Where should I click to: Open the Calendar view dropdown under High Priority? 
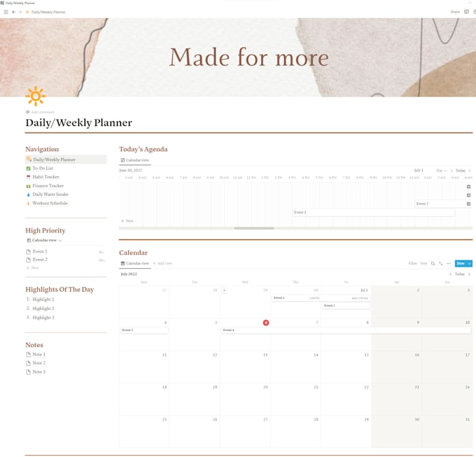pyautogui.click(x=44, y=240)
